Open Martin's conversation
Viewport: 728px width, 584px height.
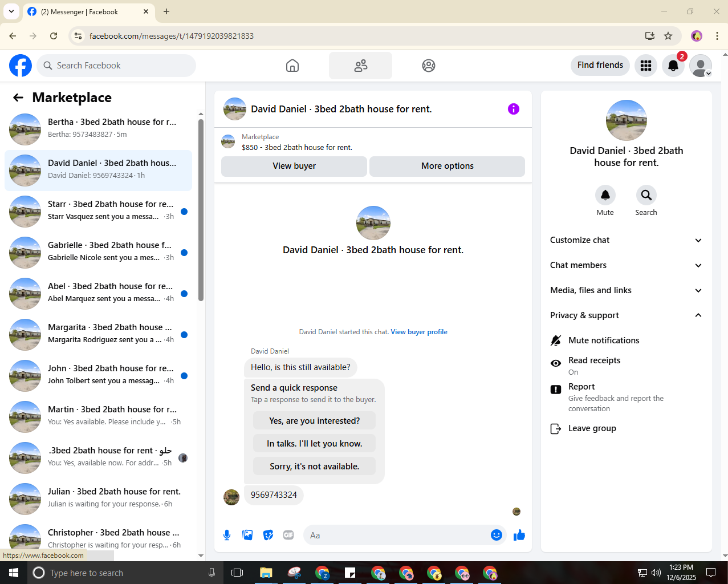98,417
